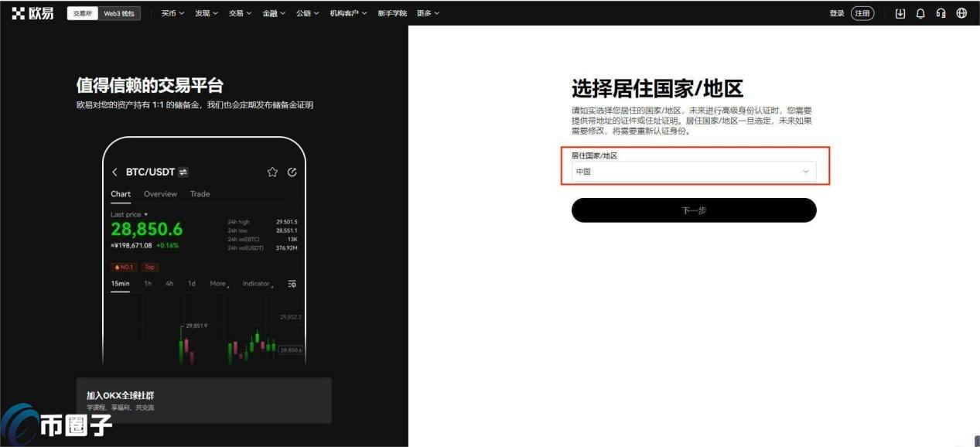Expand the 公链 menu
The image size is (980, 447).
pyautogui.click(x=308, y=13)
